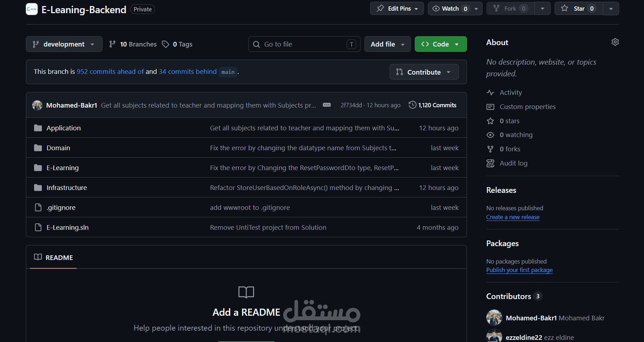
Task: Click the star icon next to 0 stars
Action: [x=490, y=121]
